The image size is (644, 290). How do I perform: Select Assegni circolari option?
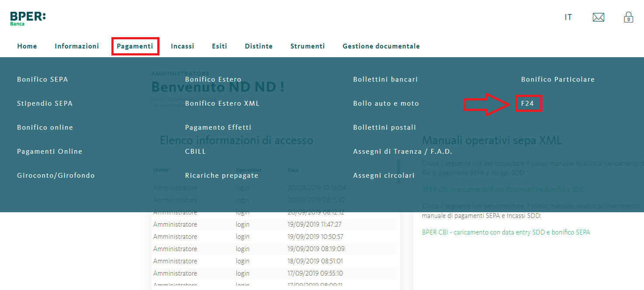pos(384,176)
